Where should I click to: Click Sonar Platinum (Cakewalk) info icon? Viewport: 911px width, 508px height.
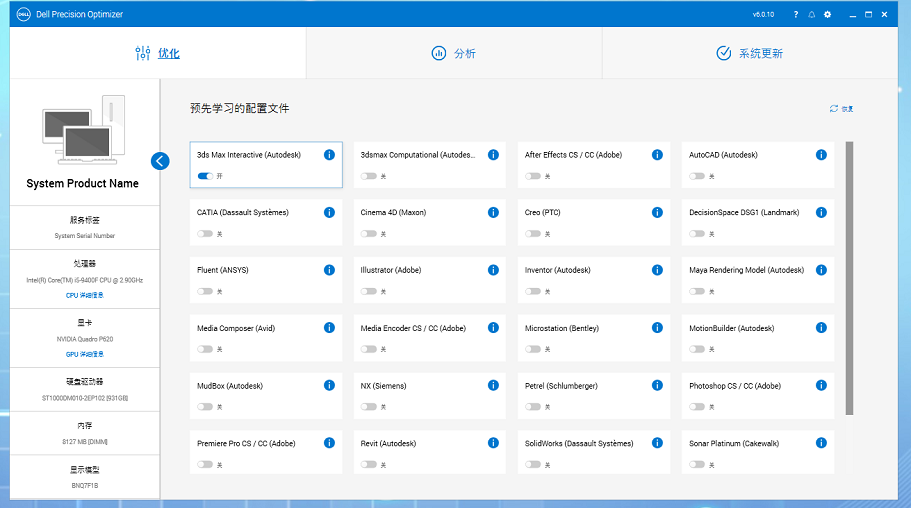coord(821,443)
